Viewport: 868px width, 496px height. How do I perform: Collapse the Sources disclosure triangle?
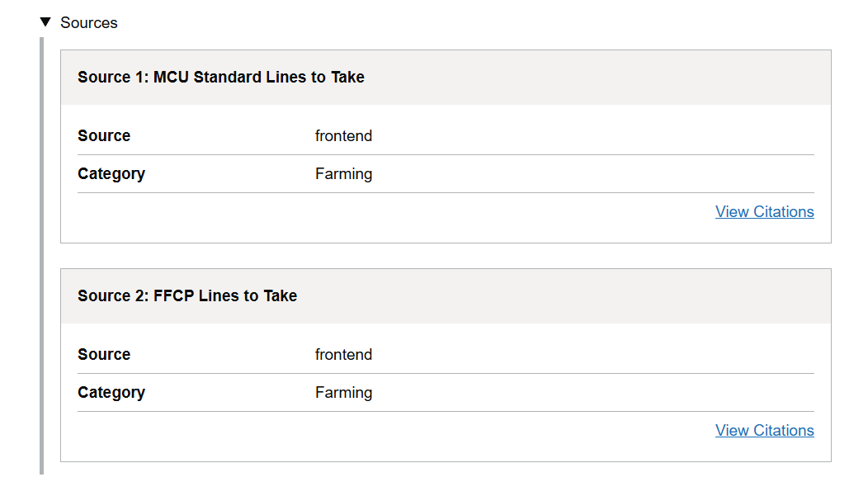point(45,22)
